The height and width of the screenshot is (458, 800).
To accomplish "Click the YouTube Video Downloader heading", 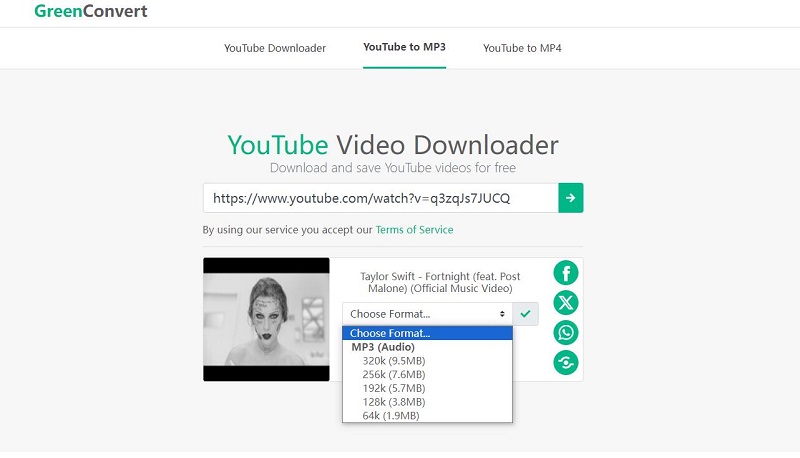I will [393, 145].
